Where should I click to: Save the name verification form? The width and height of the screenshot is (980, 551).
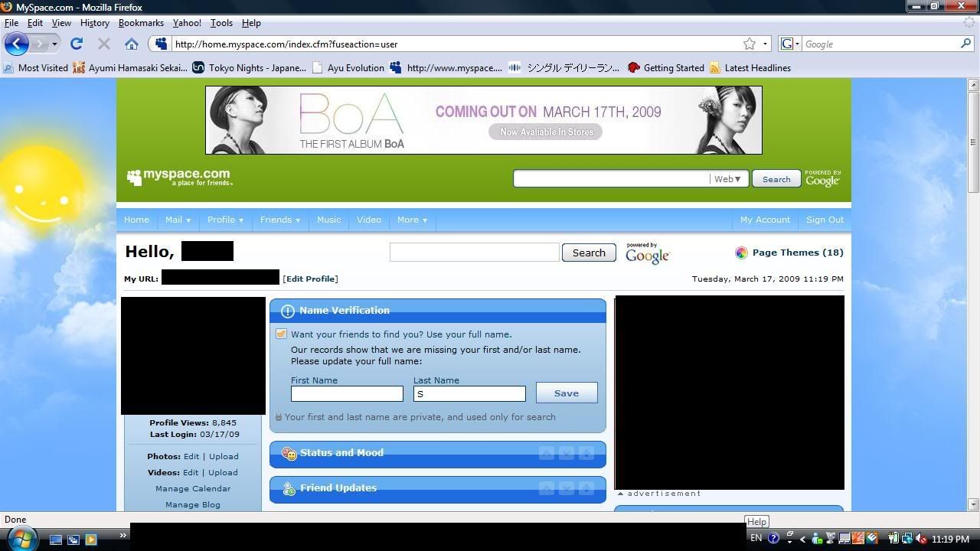click(x=567, y=393)
